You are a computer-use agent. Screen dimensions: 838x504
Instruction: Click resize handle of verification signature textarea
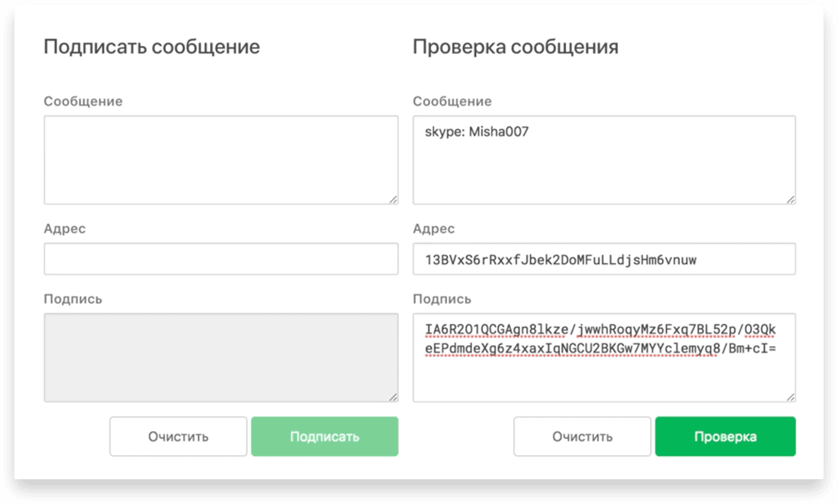tap(791, 397)
